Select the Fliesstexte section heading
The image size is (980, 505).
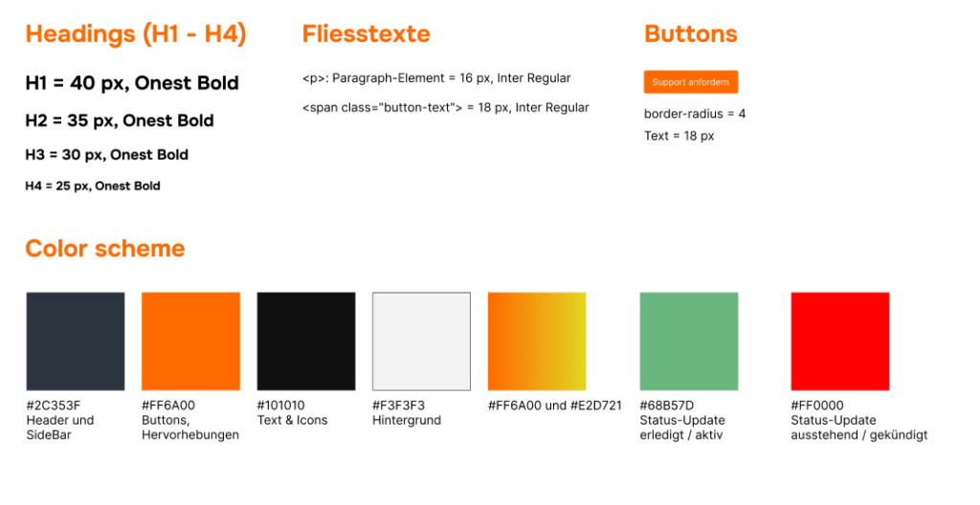click(x=367, y=33)
